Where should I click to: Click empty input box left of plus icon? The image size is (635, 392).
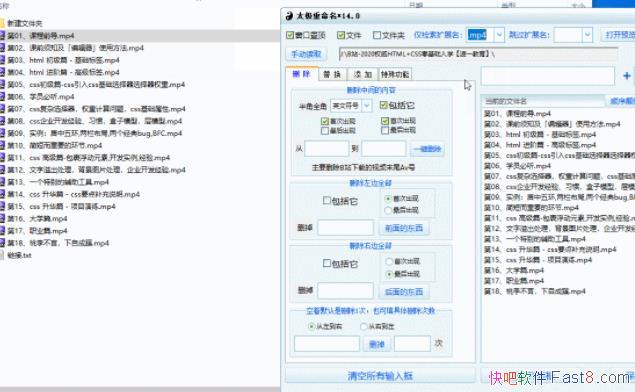548,76
